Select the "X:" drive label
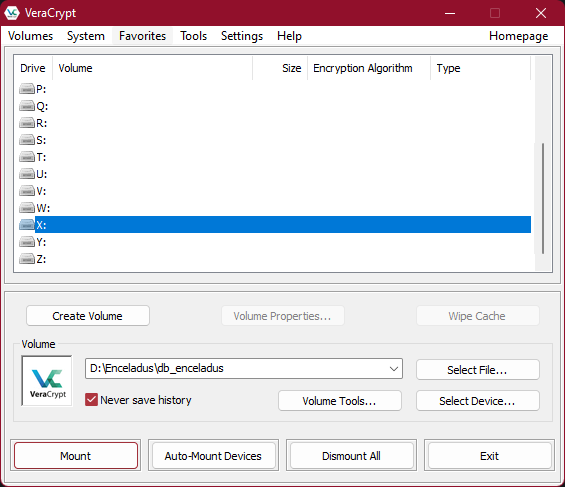Viewport: 565px width, 487px height. [41, 225]
